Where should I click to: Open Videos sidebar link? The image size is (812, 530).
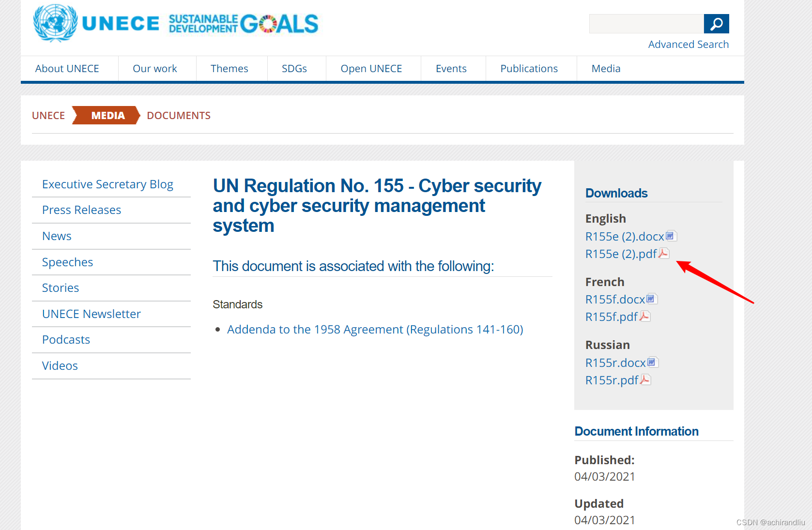coord(60,366)
